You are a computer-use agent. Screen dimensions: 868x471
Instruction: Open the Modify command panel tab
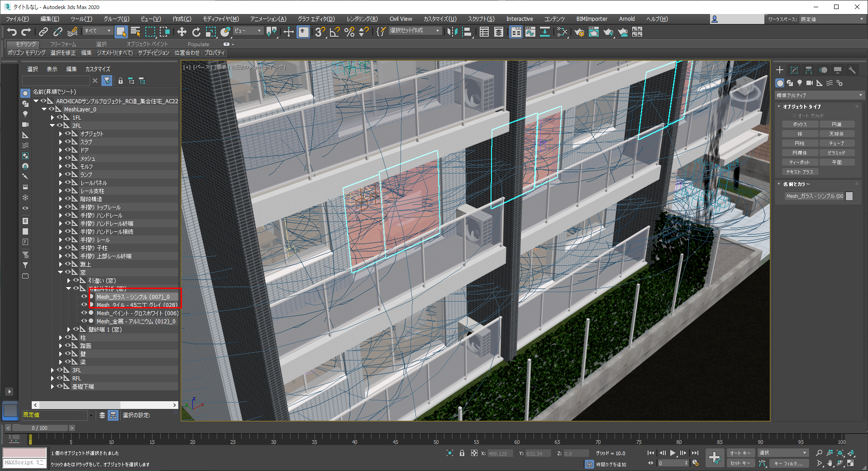point(794,70)
